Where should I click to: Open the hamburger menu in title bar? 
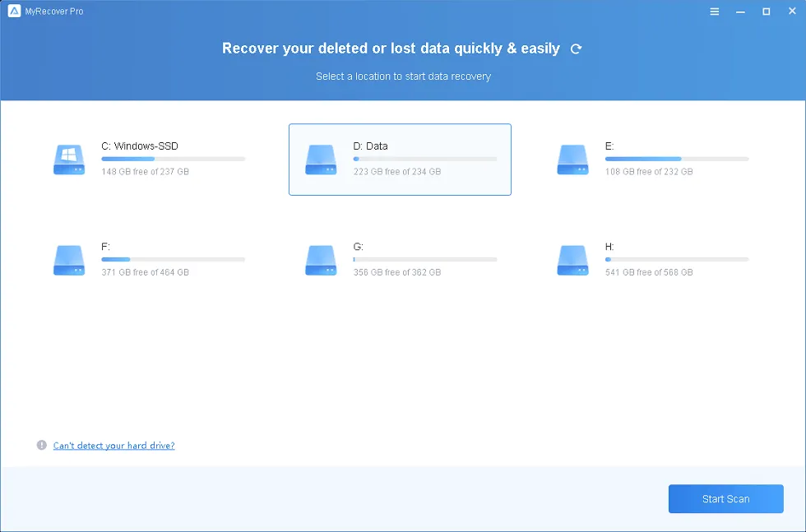point(715,12)
